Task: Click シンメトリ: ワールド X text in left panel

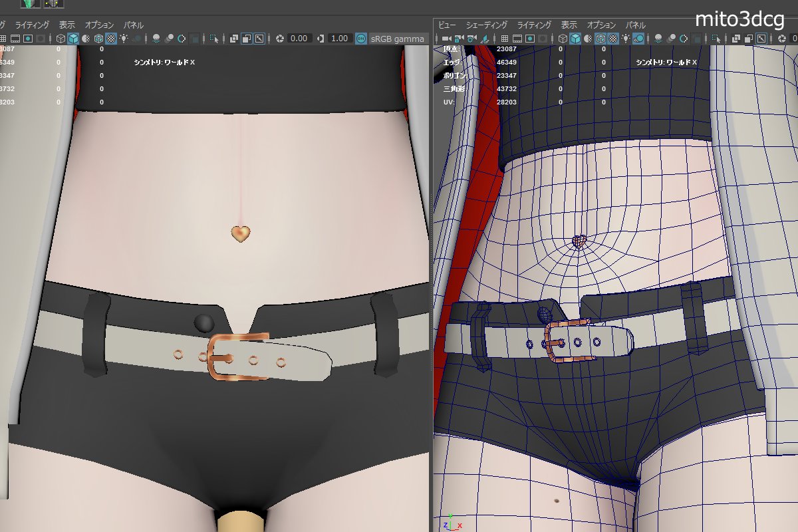Action: pos(164,62)
